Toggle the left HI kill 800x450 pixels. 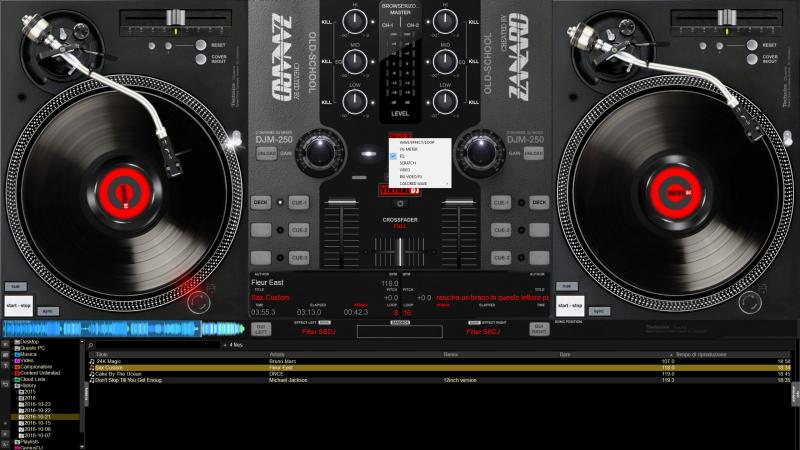327,22
